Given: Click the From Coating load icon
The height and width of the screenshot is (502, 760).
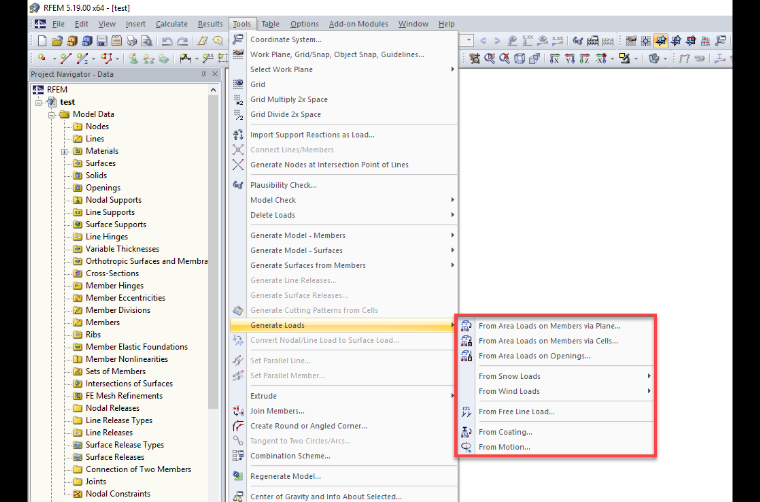Looking at the screenshot, I should point(466,432).
